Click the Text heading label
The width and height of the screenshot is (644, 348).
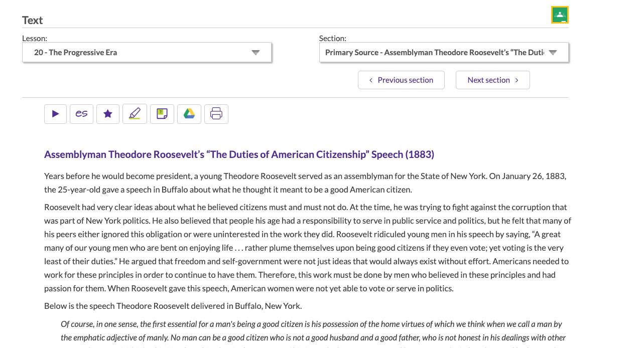32,20
